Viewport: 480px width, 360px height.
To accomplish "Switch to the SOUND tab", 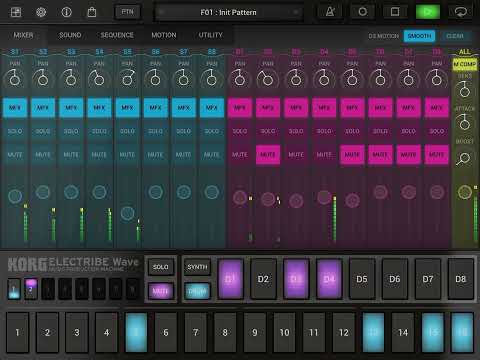I will [x=70, y=35].
